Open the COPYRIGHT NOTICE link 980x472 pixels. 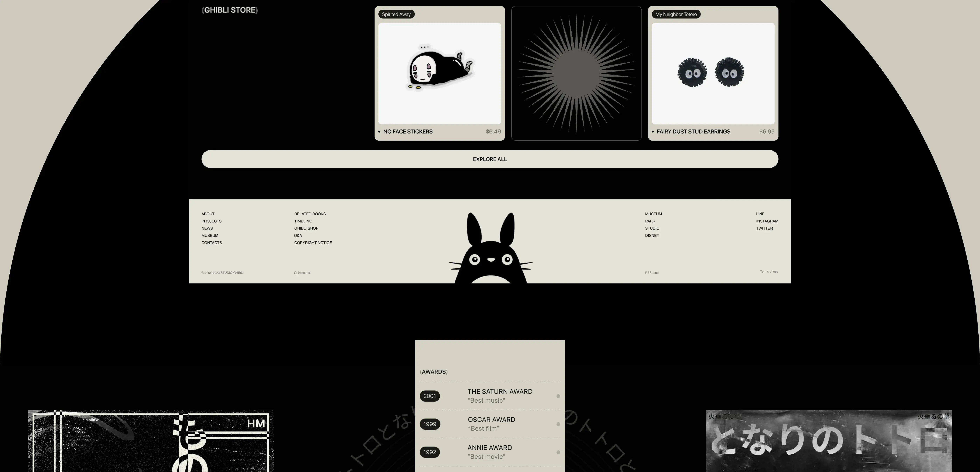tap(313, 243)
